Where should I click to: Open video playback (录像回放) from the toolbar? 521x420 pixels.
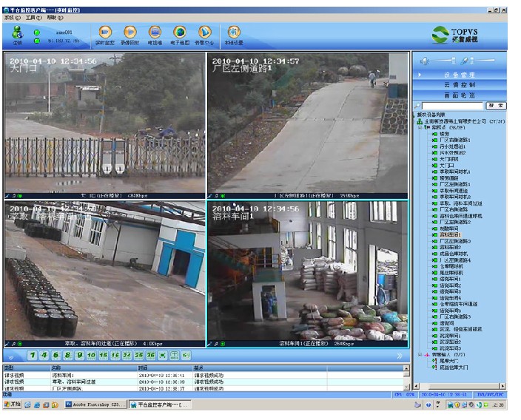(x=130, y=33)
